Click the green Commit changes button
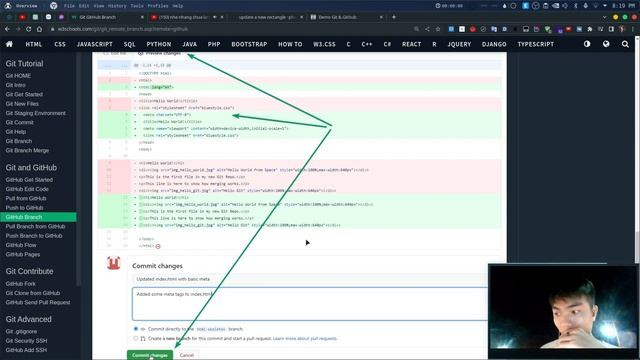Screen dimensions: 640x360 point(150,355)
